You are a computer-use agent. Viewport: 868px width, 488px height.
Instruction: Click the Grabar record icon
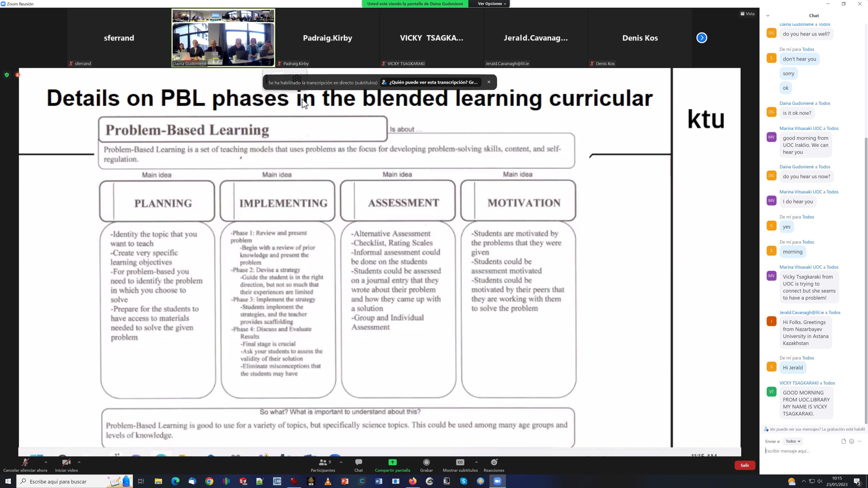coord(426,463)
